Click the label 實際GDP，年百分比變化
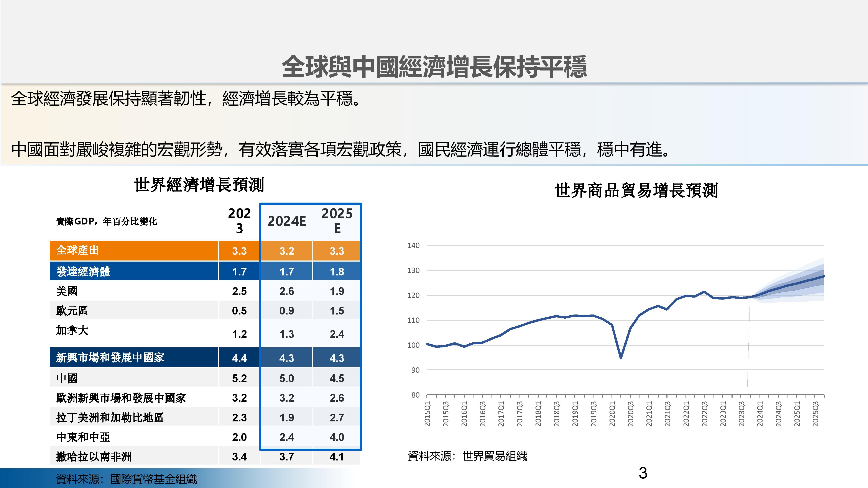This screenshot has height=488, width=868. tap(107, 221)
